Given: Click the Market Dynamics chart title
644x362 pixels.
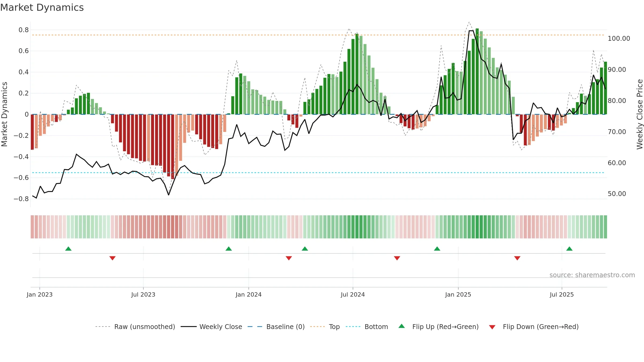Looking at the screenshot, I should tap(42, 8).
